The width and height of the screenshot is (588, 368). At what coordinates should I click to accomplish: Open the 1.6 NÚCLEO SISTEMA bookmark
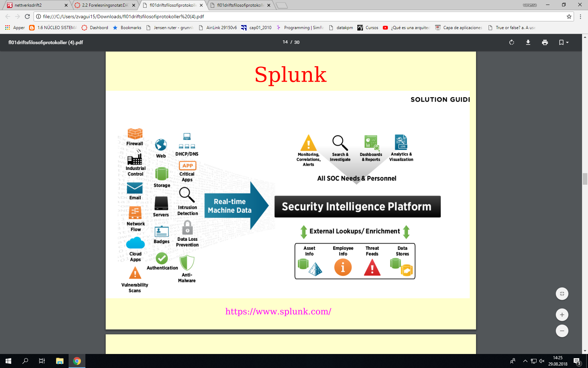pos(53,28)
